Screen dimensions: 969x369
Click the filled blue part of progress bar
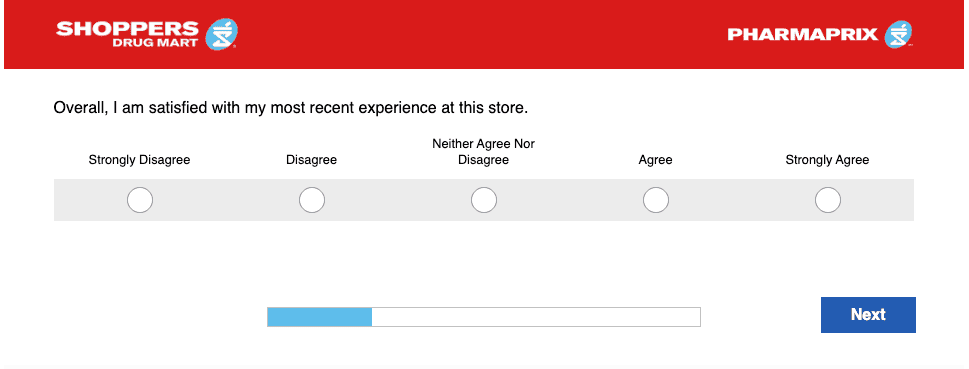(319, 317)
